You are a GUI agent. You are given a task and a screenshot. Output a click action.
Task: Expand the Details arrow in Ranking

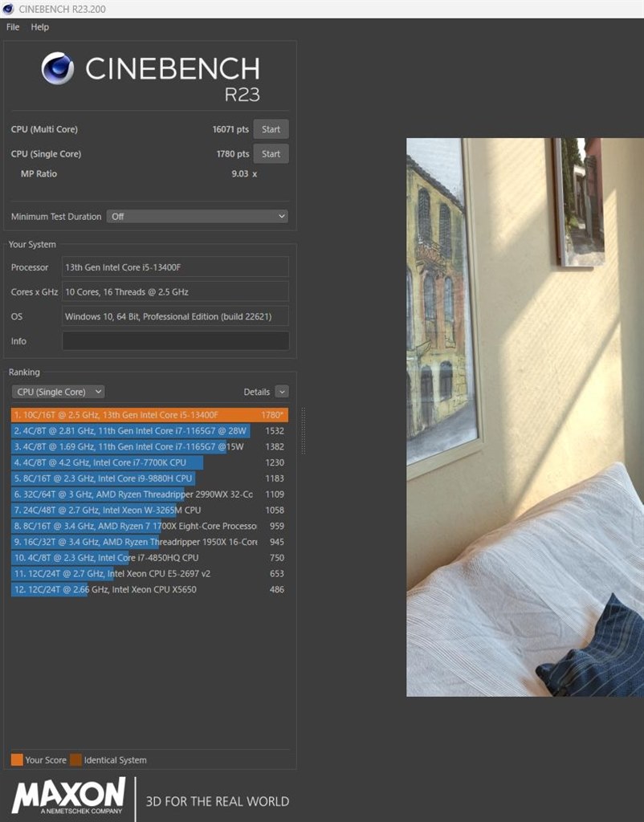[282, 392]
